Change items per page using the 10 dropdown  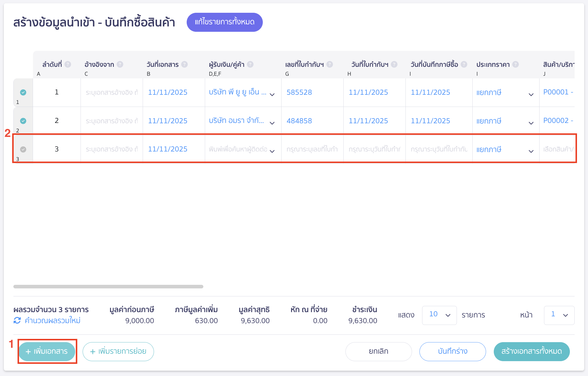[439, 315]
